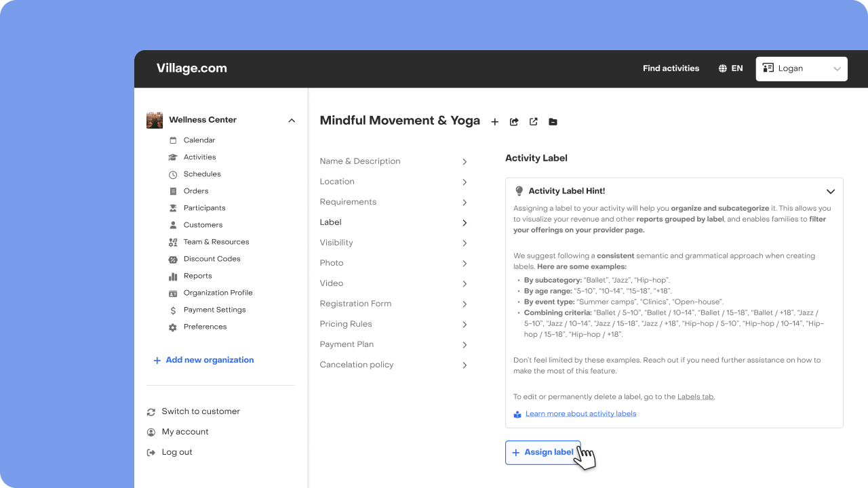The width and height of the screenshot is (868, 488).
Task: Click the Activities graduation cap icon
Action: click(x=173, y=157)
